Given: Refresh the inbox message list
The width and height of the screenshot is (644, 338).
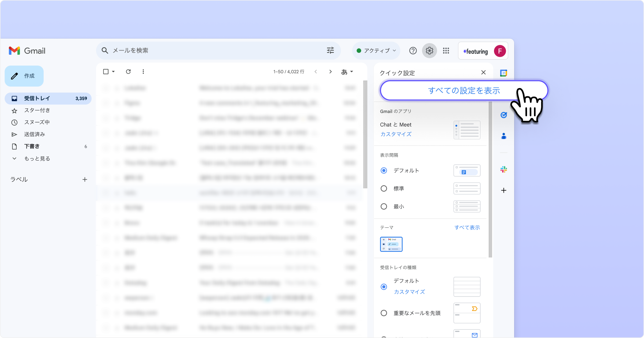Looking at the screenshot, I should 128,72.
